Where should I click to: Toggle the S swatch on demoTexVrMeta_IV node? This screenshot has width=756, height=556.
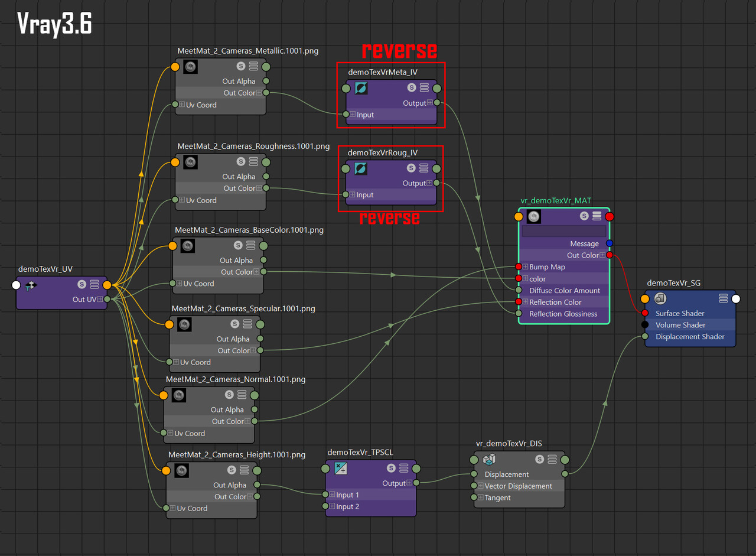coord(412,87)
